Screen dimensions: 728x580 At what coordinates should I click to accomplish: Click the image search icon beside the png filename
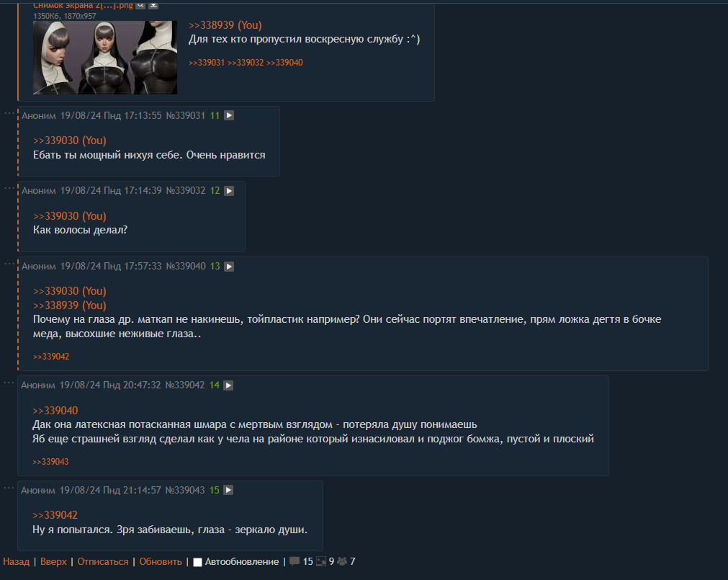140,6
